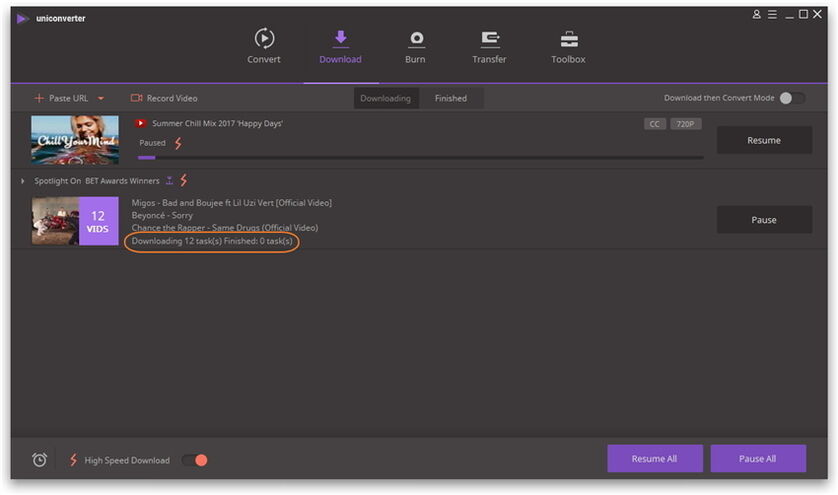Image resolution: width=838 pixels, height=495 pixels.
Task: Minimize the uniconverter window
Action: click(789, 15)
